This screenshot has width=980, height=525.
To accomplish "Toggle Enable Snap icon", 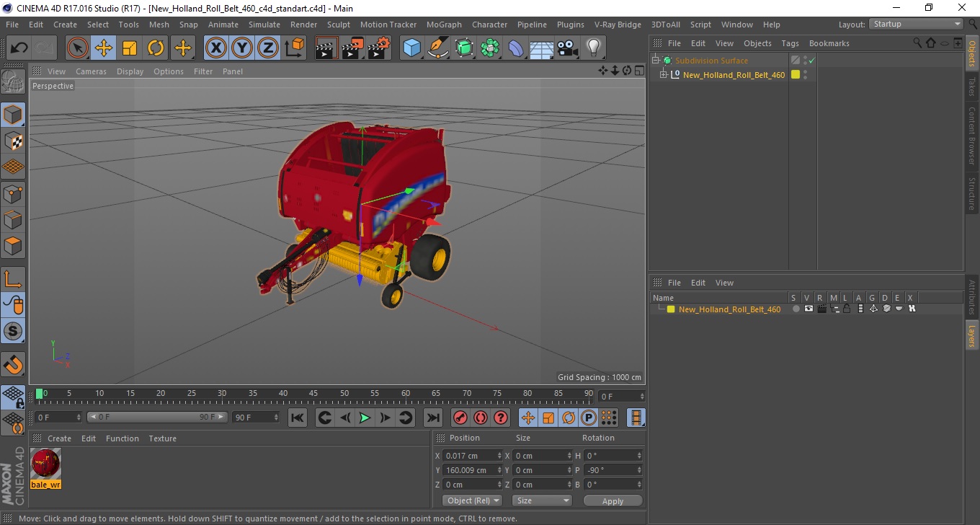I will (13, 331).
